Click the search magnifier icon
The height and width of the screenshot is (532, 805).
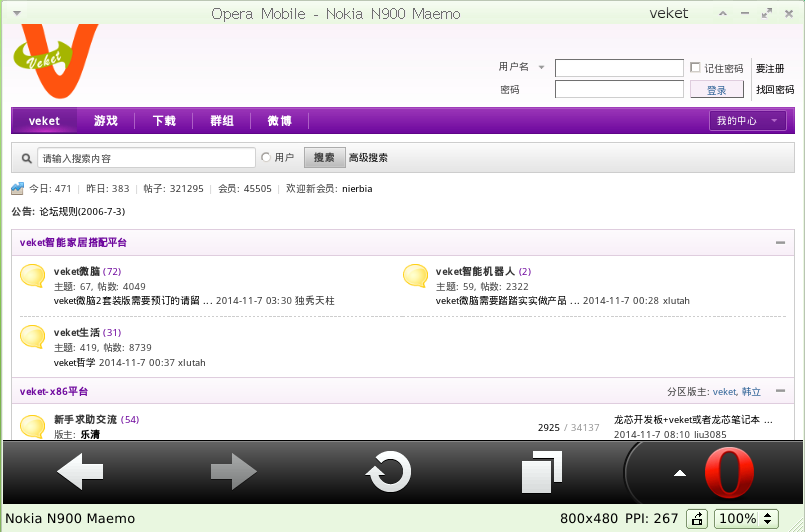click(x=27, y=158)
